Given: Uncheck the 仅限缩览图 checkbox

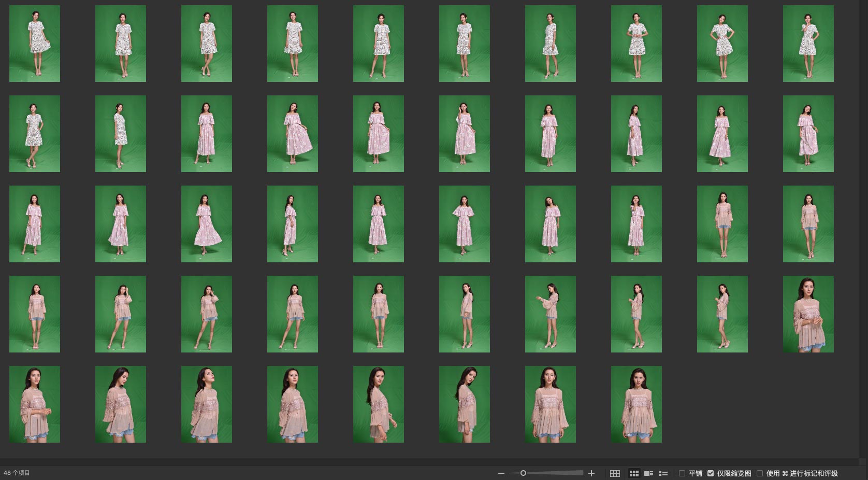Looking at the screenshot, I should coord(711,473).
